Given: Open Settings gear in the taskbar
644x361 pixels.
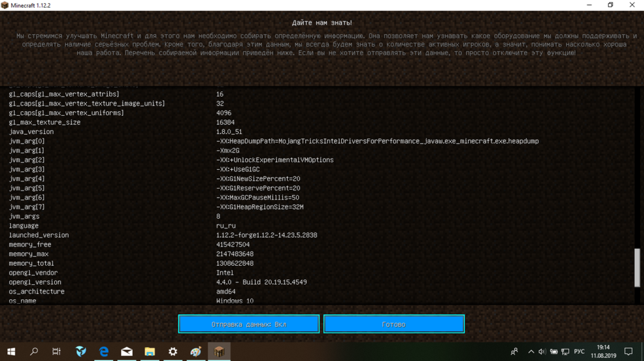Looking at the screenshot, I should point(173,351).
